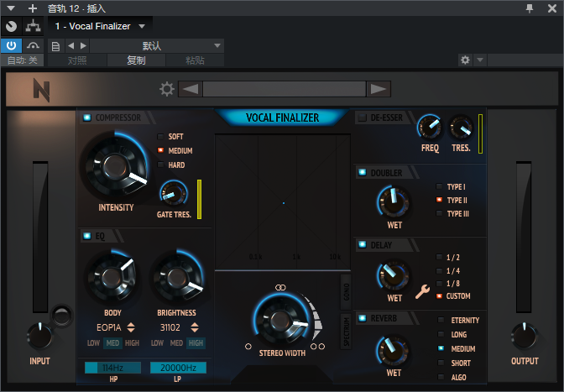This screenshot has height=392, width=564.
Task: Click the plugin power bypass button
Action: coord(12,45)
